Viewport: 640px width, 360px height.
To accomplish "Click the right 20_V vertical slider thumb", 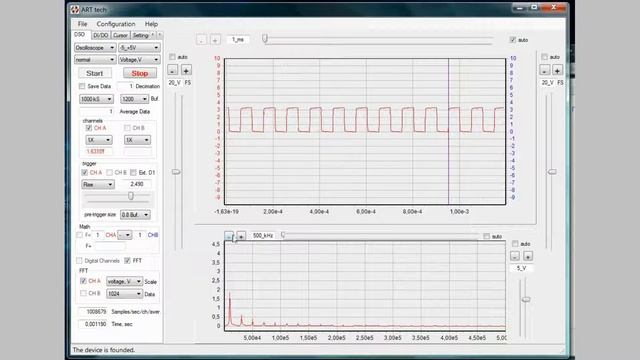I will 552,172.
